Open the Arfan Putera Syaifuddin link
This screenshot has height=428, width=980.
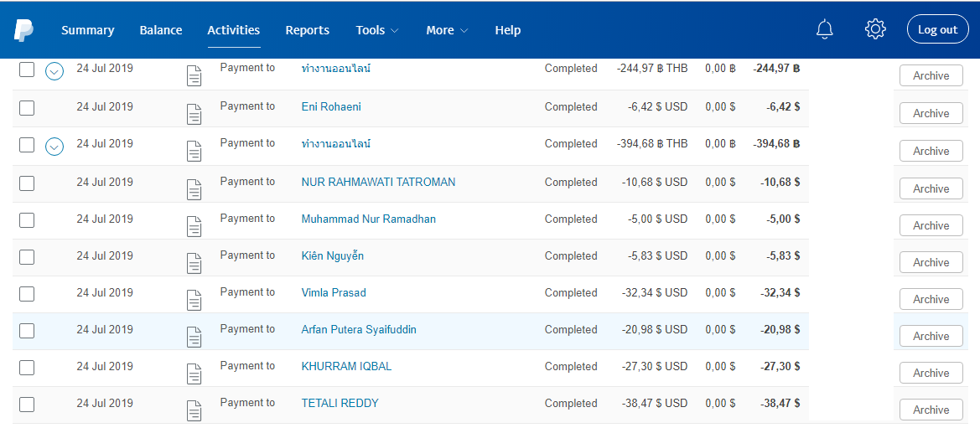[x=359, y=329]
